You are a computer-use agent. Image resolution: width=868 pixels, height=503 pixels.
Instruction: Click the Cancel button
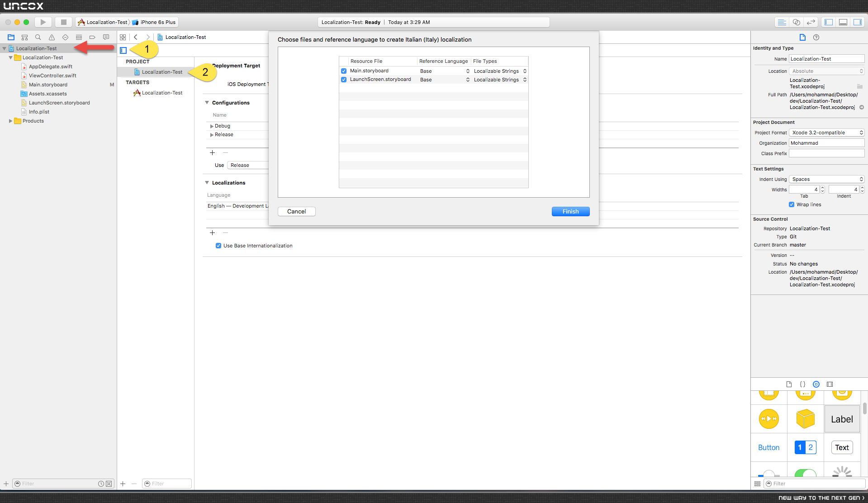click(x=297, y=211)
